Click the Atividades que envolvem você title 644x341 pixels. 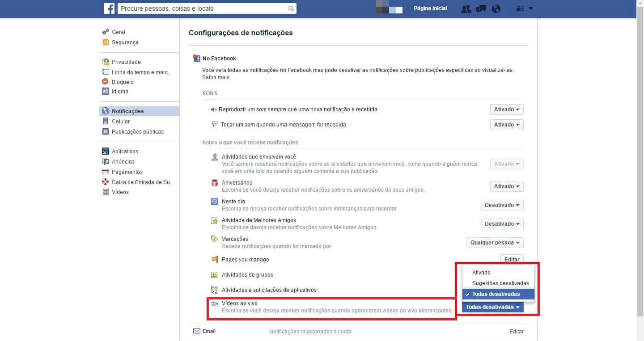click(259, 157)
